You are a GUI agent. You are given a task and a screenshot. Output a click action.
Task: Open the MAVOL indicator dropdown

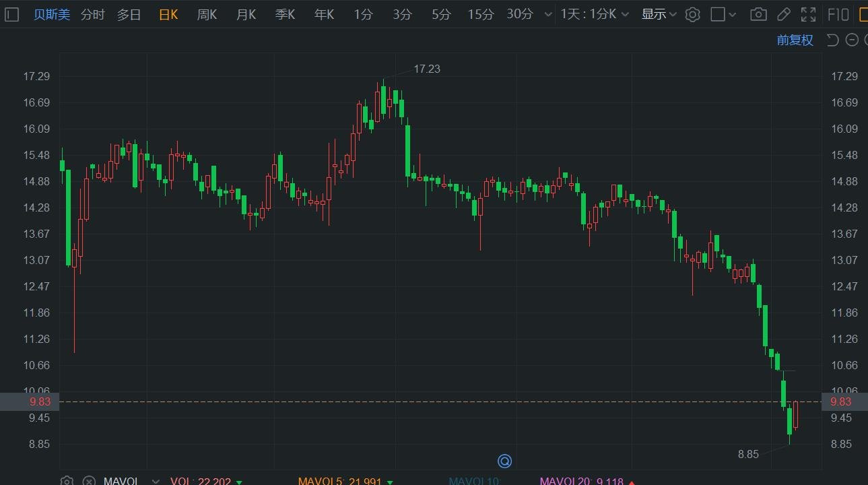click(156, 481)
